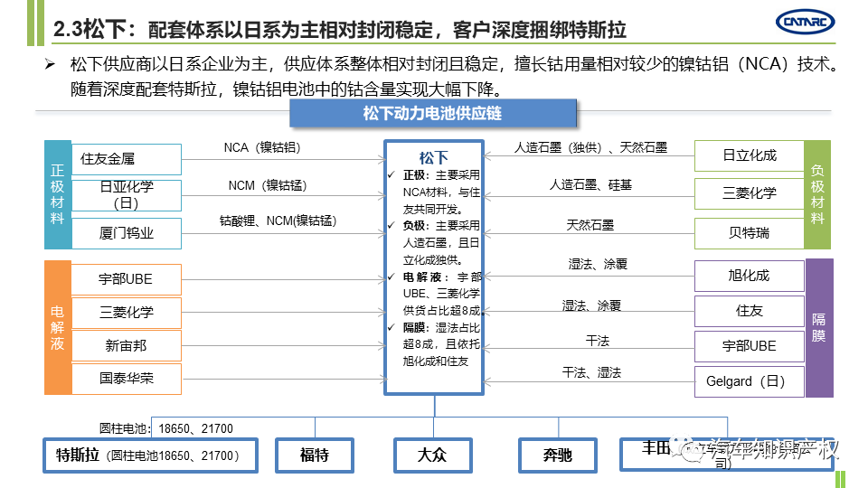
Task: Click the 干法、湿法 label beside Gelgard
Action: click(591, 373)
